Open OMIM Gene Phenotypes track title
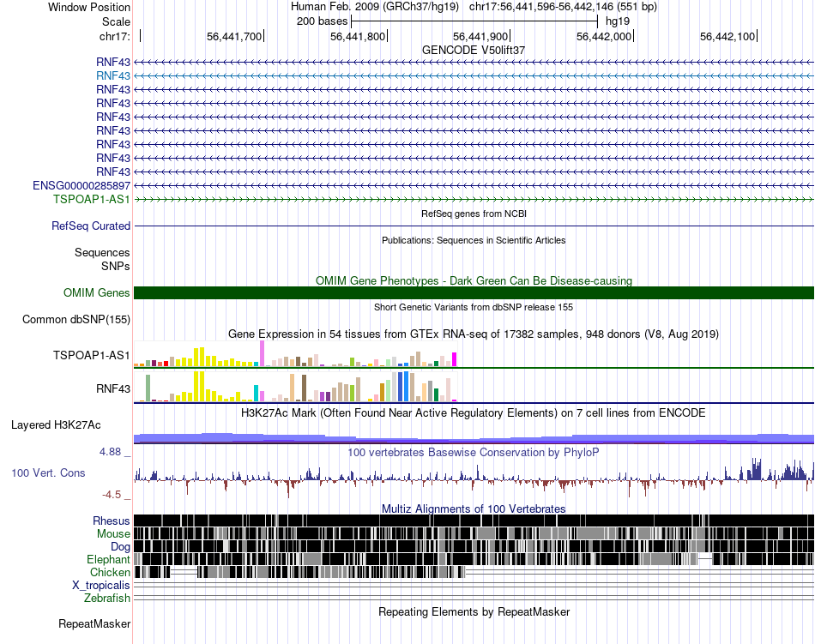The height and width of the screenshot is (644, 815). 474,280
